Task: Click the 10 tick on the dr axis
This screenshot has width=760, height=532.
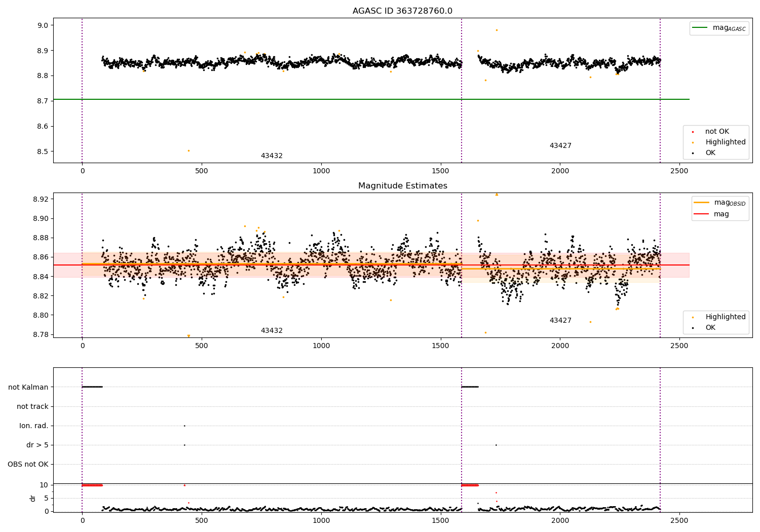Action: pos(44,485)
